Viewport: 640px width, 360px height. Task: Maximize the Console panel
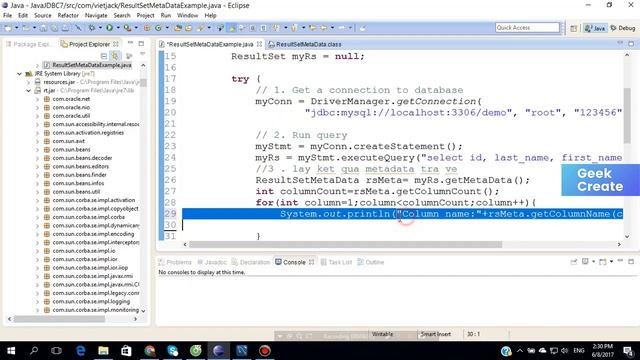pyautogui.click(x=631, y=261)
